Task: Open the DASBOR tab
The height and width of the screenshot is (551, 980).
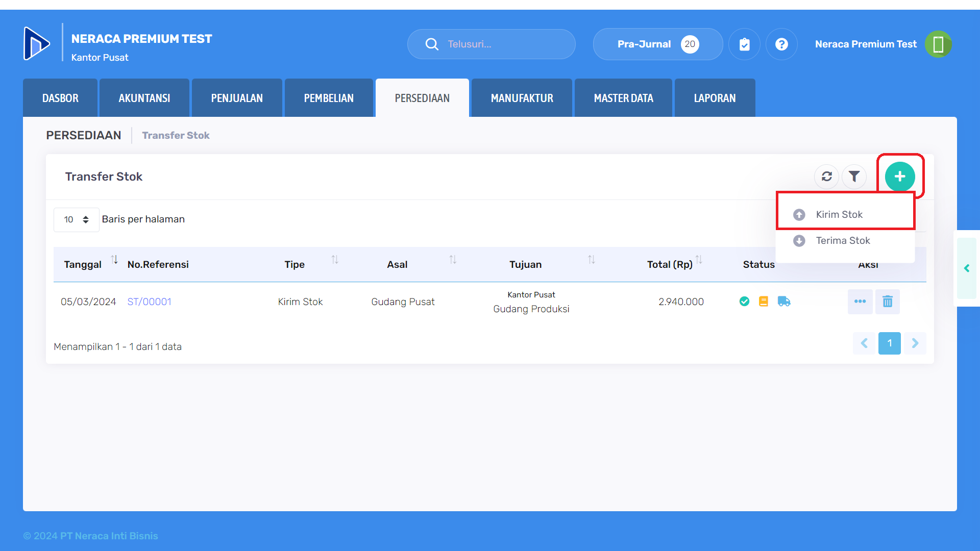Action: pyautogui.click(x=60, y=98)
